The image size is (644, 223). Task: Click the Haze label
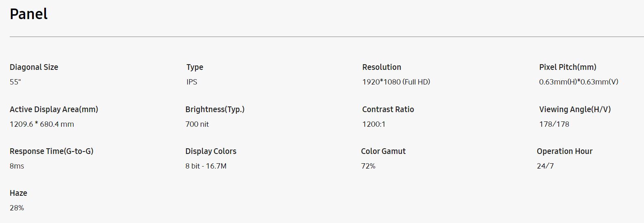(18, 193)
